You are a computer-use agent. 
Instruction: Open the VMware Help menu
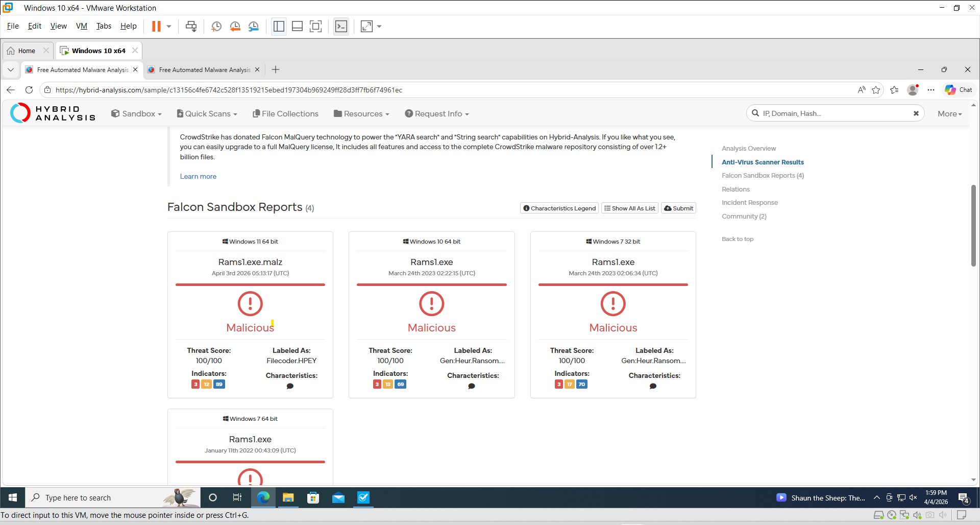point(129,26)
